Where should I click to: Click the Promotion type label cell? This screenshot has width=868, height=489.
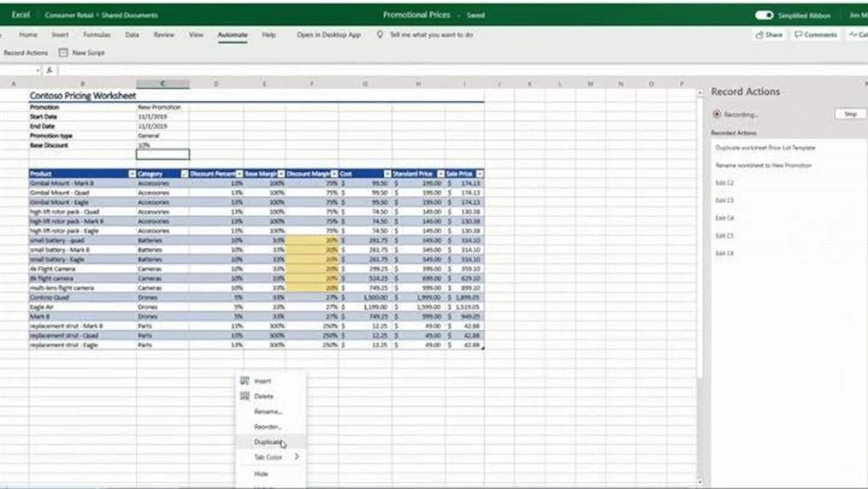pyautogui.click(x=83, y=136)
